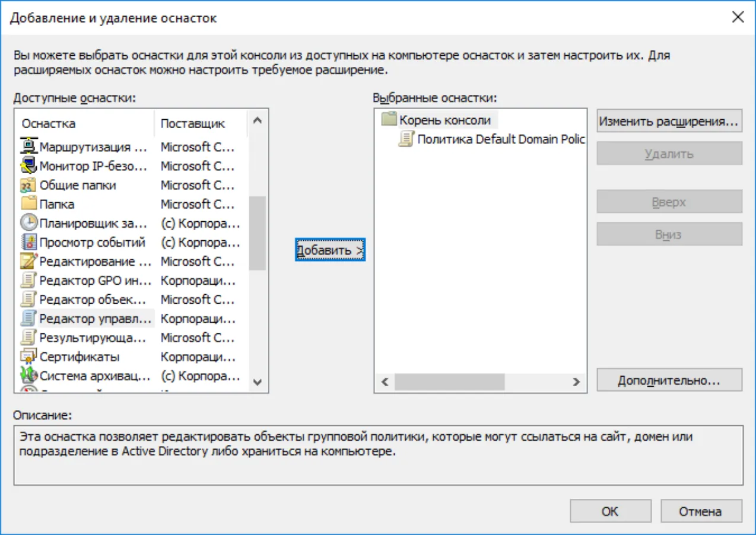
Task: Click the Сертификаты snap-in icon
Action: coord(28,356)
